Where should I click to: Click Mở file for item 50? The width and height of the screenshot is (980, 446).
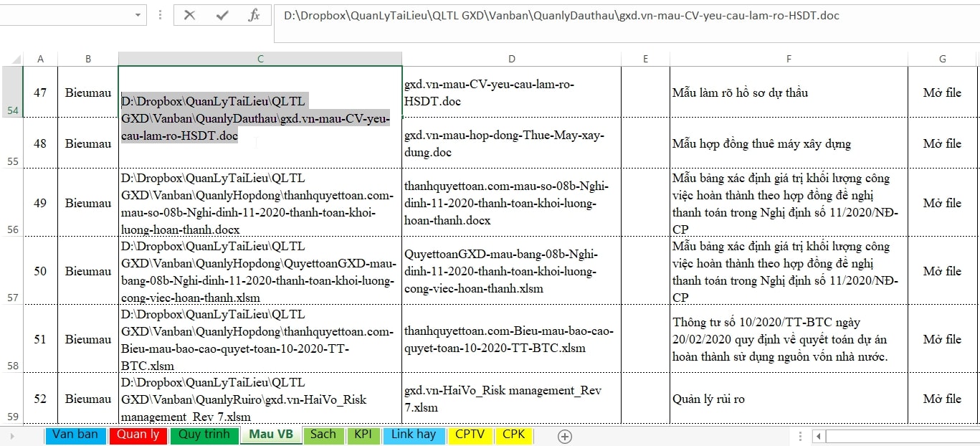[x=942, y=271]
